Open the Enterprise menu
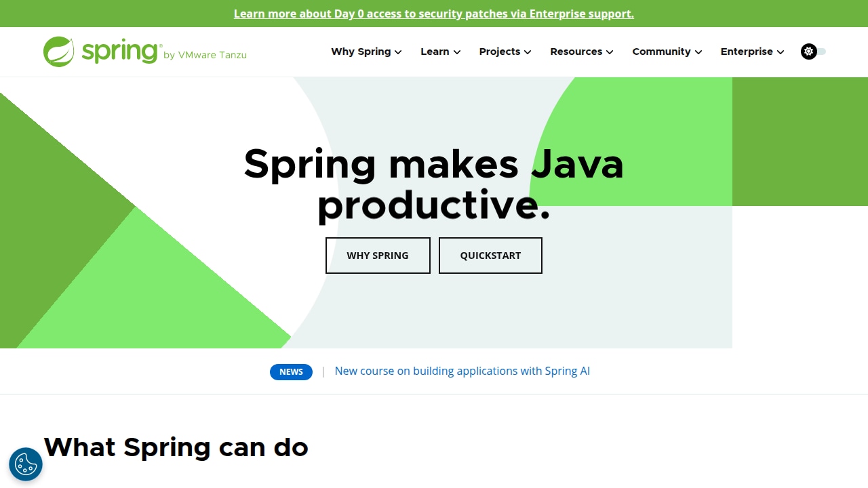Image resolution: width=868 pixels, height=488 pixels. [x=747, y=52]
